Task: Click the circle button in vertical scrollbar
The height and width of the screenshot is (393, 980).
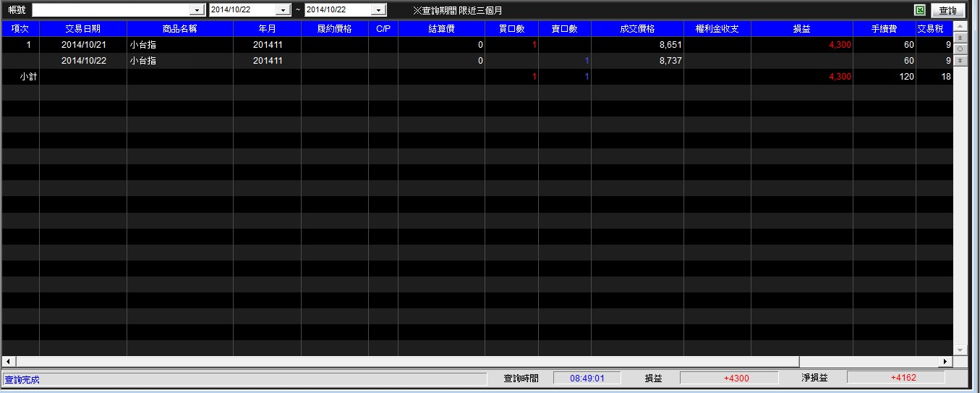Action: pyautogui.click(x=960, y=48)
